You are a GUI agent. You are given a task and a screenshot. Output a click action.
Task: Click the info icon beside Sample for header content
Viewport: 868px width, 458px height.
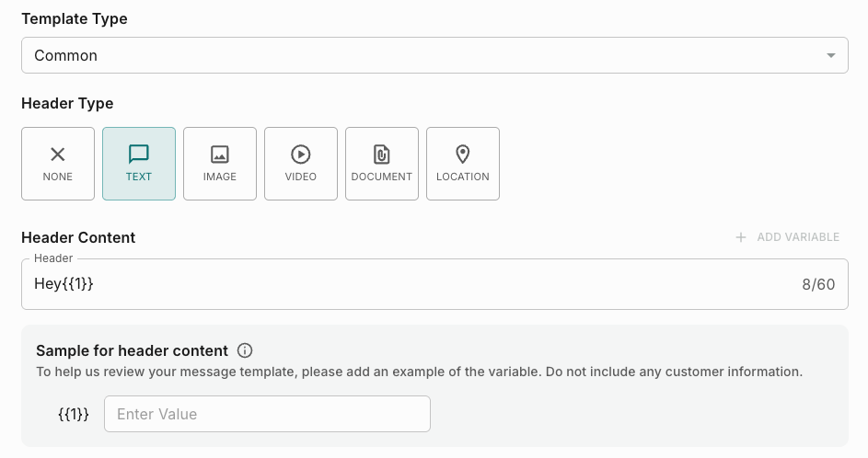coord(245,350)
